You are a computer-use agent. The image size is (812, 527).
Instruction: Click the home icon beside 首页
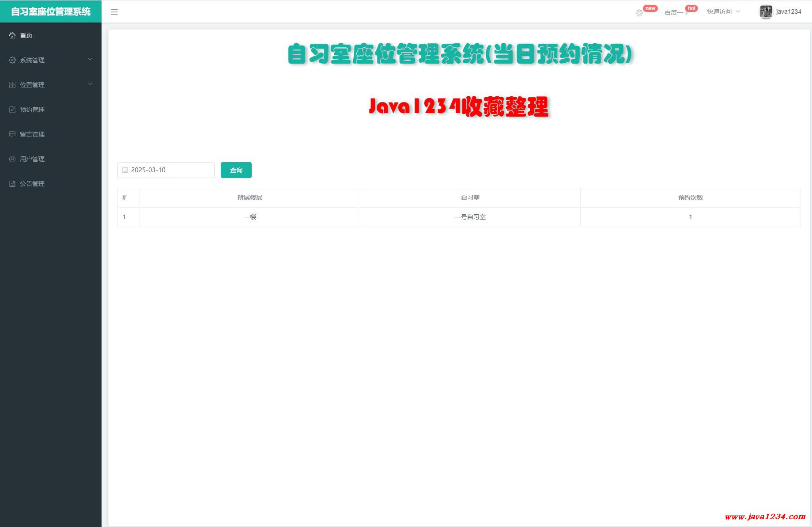point(12,35)
